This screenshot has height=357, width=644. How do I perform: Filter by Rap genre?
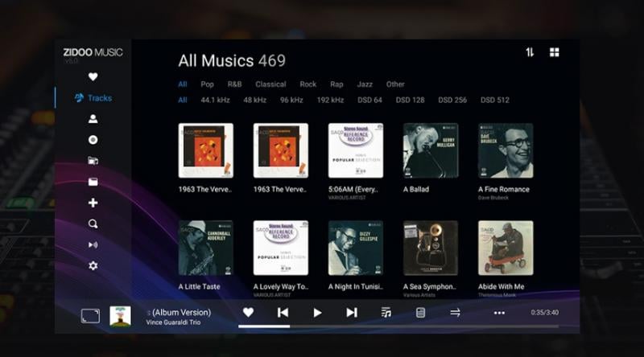336,84
